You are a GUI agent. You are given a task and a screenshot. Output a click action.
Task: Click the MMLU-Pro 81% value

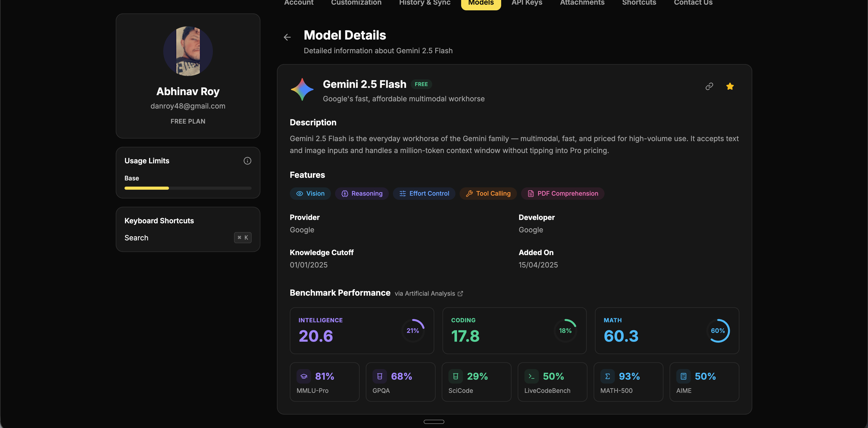(324, 376)
